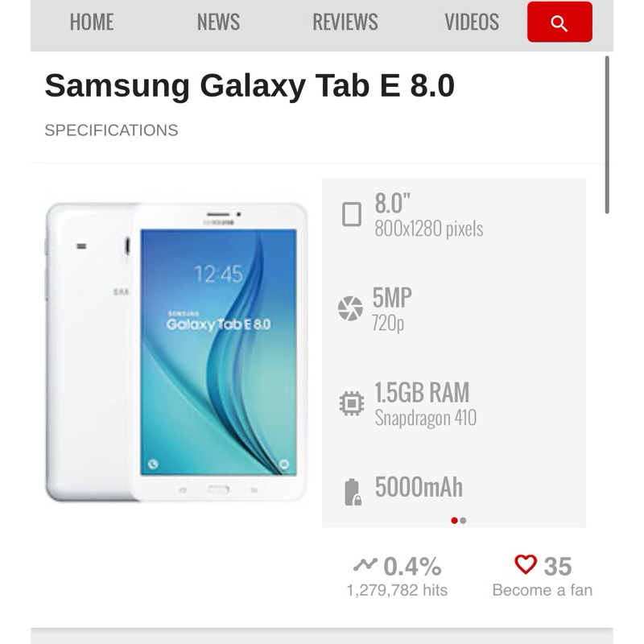Click the processor chip icon
The image size is (644, 644).
click(x=352, y=403)
